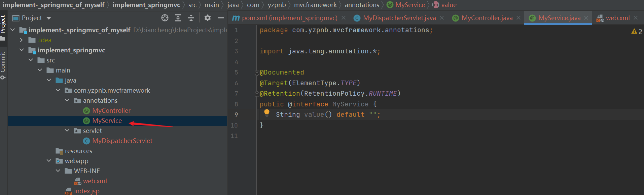Click the main breadcrumb
Image resolution: width=644 pixels, height=195 pixels.
[212, 5]
